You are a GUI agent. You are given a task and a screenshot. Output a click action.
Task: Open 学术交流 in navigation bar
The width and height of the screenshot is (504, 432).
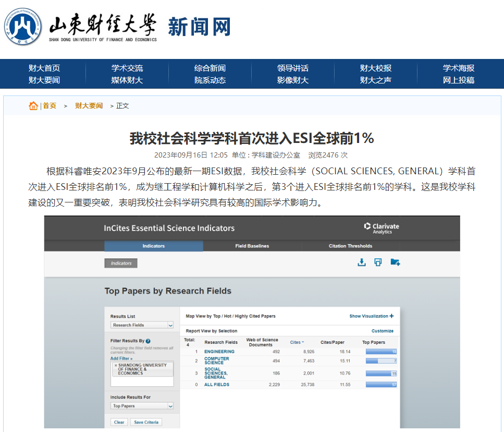click(127, 68)
